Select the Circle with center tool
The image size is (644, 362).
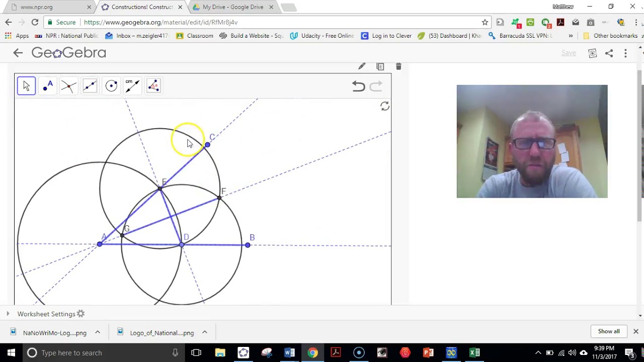(111, 85)
